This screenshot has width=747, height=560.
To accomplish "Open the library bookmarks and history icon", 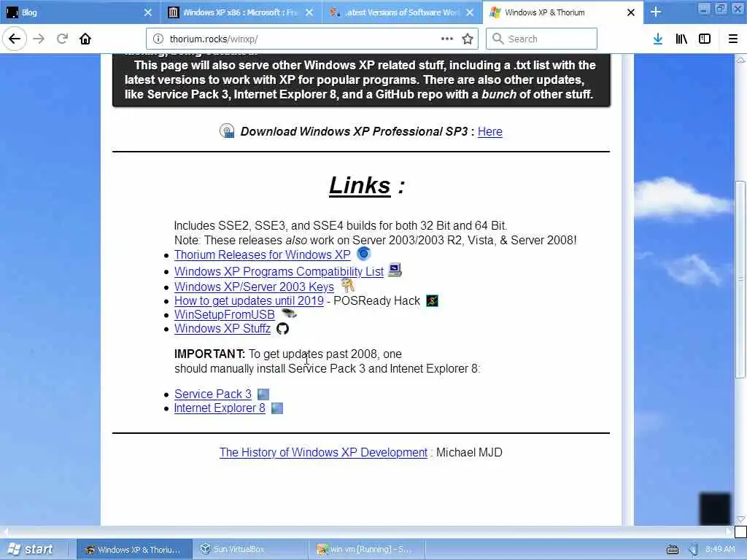I will point(681,39).
